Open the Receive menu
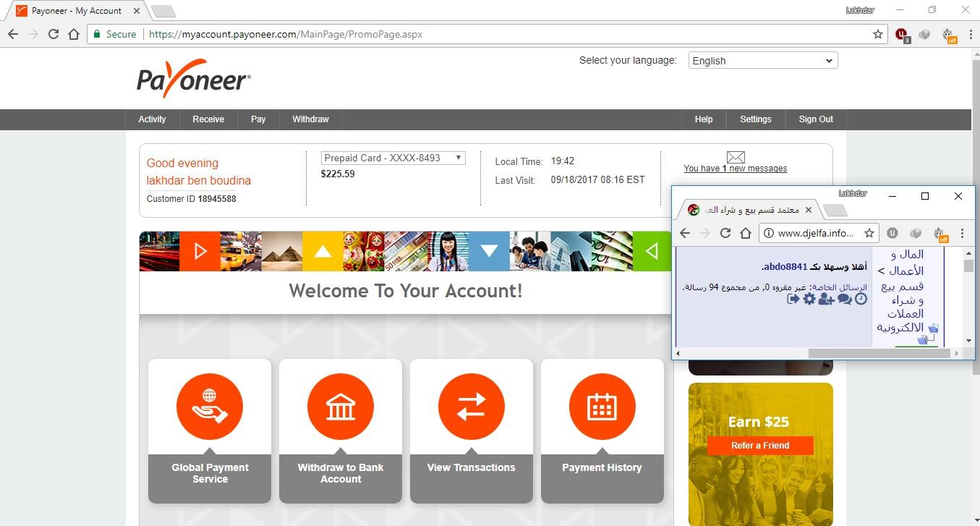 (x=208, y=119)
